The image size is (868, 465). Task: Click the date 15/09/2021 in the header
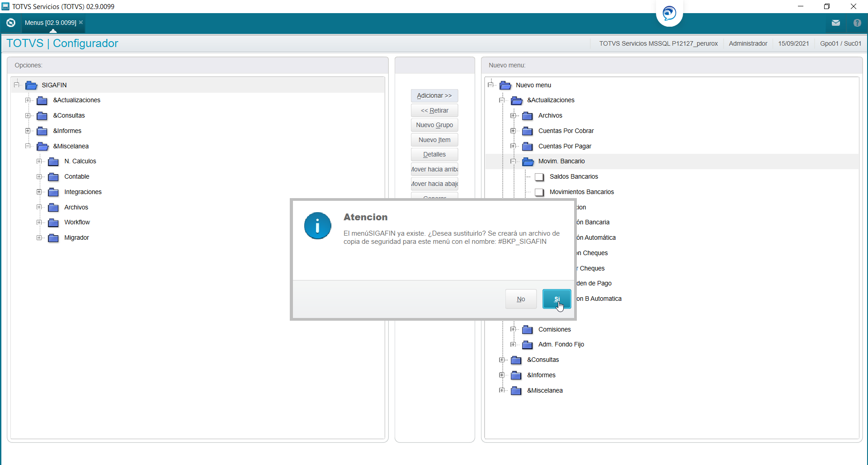793,43
